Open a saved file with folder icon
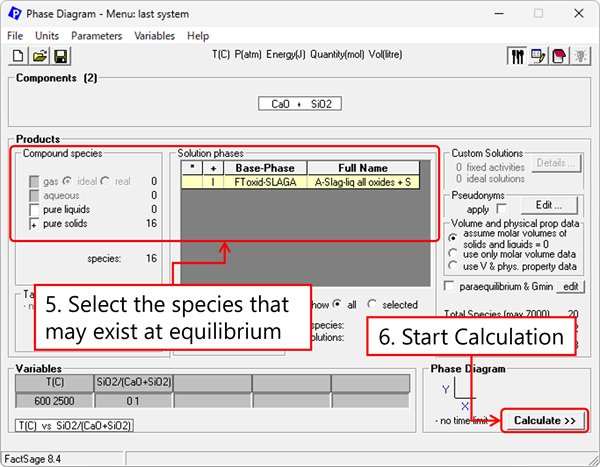This screenshot has width=600, height=467. (40, 56)
